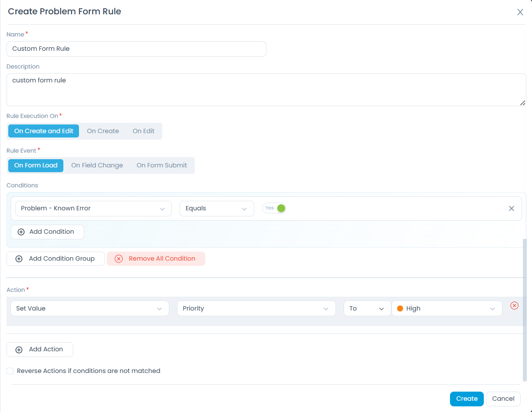Switch to On Field Change event
Screen dimensions: 532x412
pyautogui.click(x=97, y=165)
